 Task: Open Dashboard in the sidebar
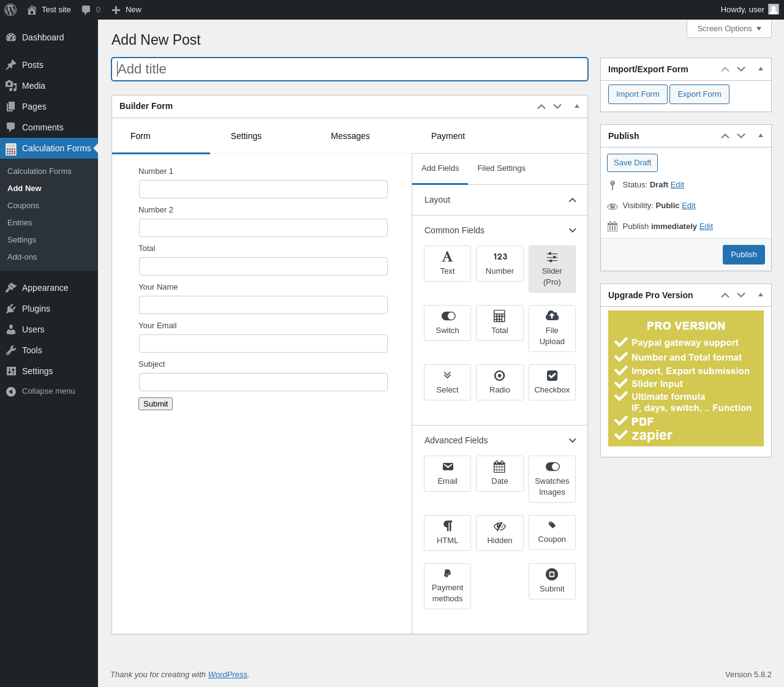click(49, 37)
